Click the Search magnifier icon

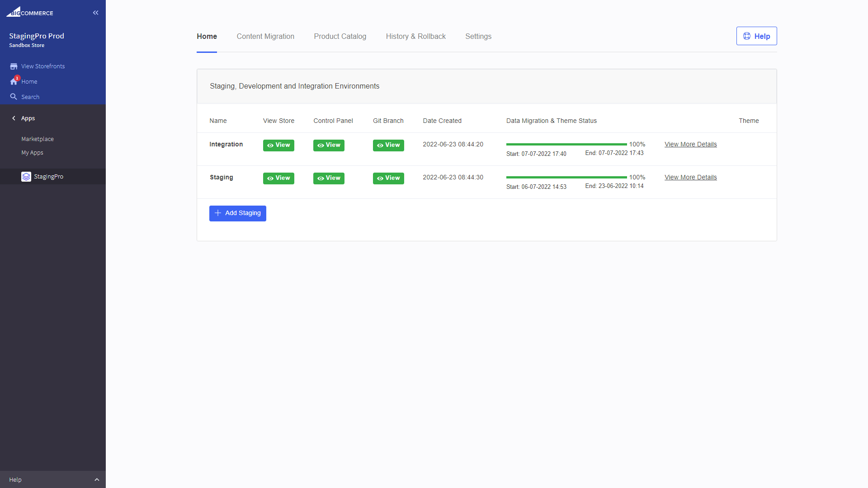14,97
